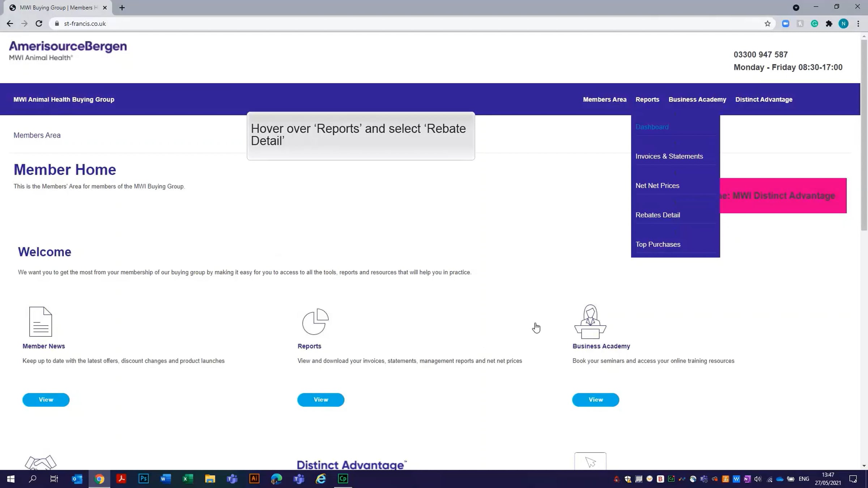Viewport: 868px width, 488px height.
Task: Open Task View in the taskbar
Action: point(54,479)
